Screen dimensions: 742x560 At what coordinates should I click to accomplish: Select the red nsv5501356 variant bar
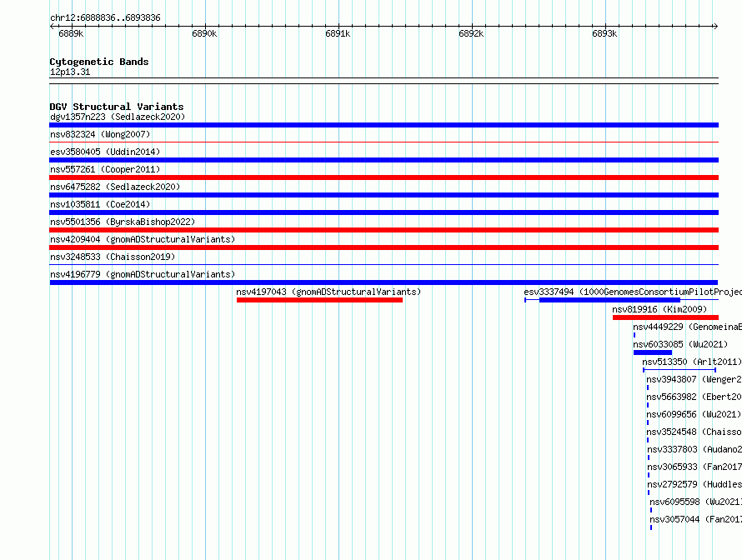(384, 230)
